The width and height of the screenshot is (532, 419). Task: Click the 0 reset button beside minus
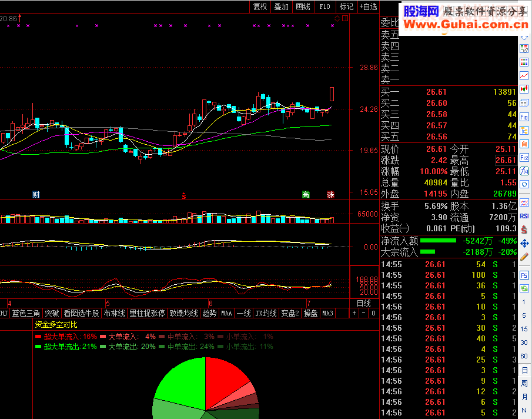[x=373, y=313]
